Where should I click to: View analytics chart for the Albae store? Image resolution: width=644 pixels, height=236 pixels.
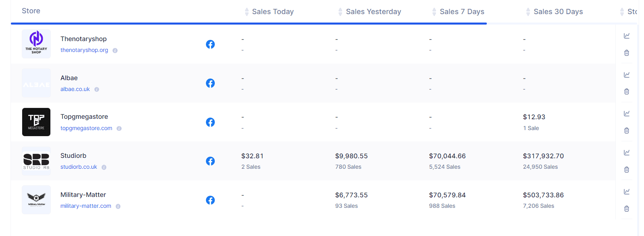coord(627,75)
